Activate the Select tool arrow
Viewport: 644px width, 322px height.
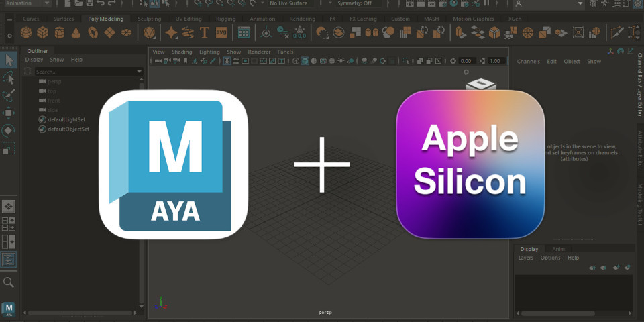point(9,60)
